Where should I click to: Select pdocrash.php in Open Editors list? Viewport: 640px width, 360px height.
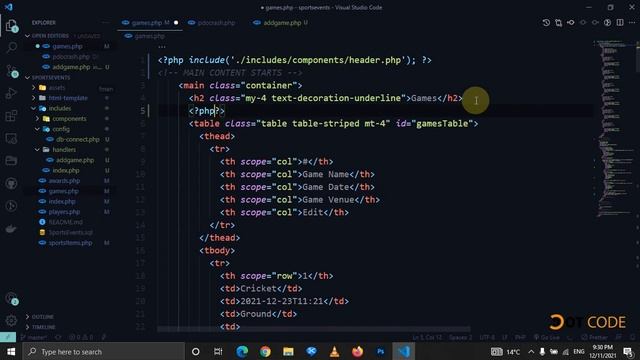pyautogui.click(x=71, y=57)
